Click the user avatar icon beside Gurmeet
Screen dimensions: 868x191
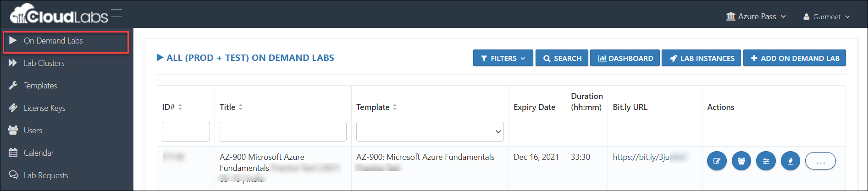[x=807, y=16]
